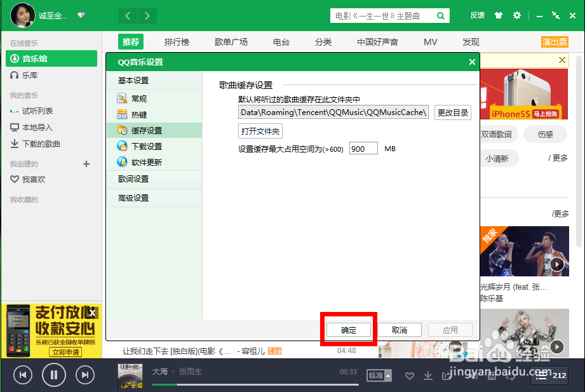Open the main settings gear icon
Image resolution: width=585 pixels, height=392 pixels.
(517, 15)
